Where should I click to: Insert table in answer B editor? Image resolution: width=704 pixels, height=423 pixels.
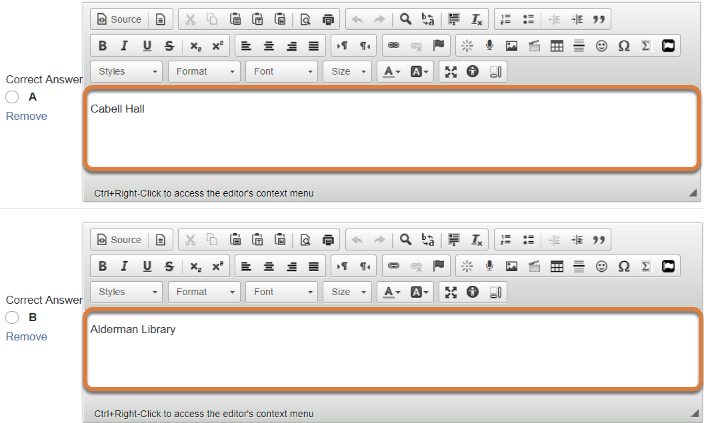(x=557, y=266)
